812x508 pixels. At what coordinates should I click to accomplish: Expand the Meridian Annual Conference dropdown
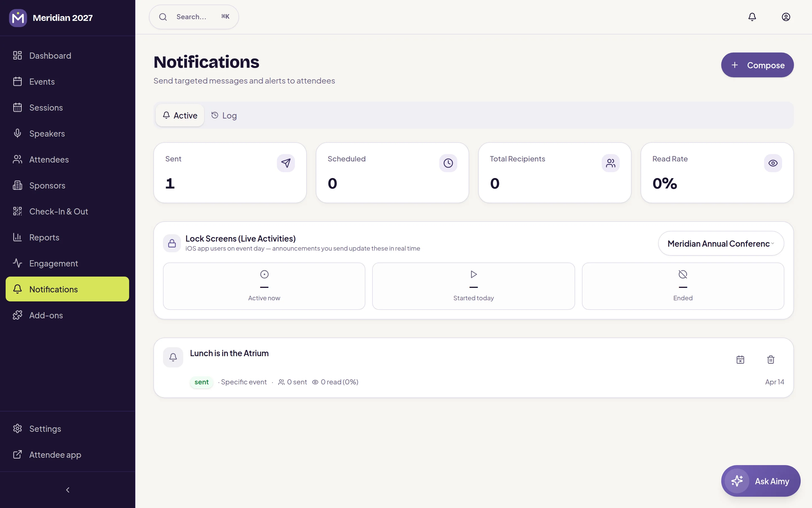tap(721, 243)
